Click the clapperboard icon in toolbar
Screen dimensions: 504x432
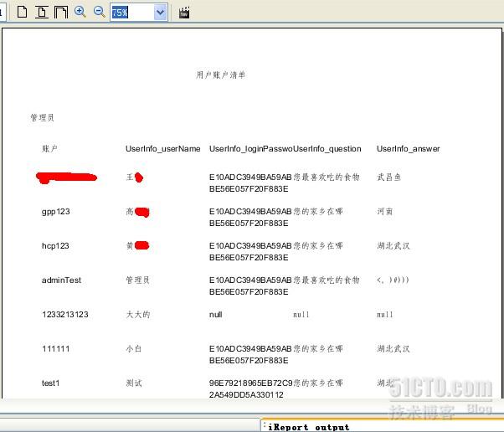(184, 13)
